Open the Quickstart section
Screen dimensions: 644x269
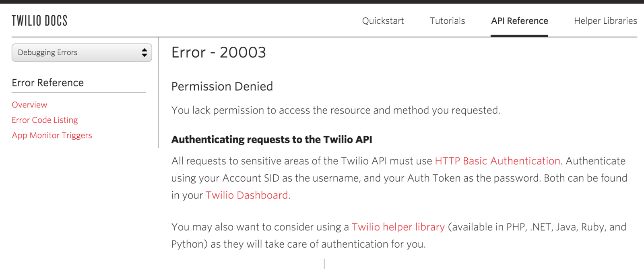[x=383, y=21]
